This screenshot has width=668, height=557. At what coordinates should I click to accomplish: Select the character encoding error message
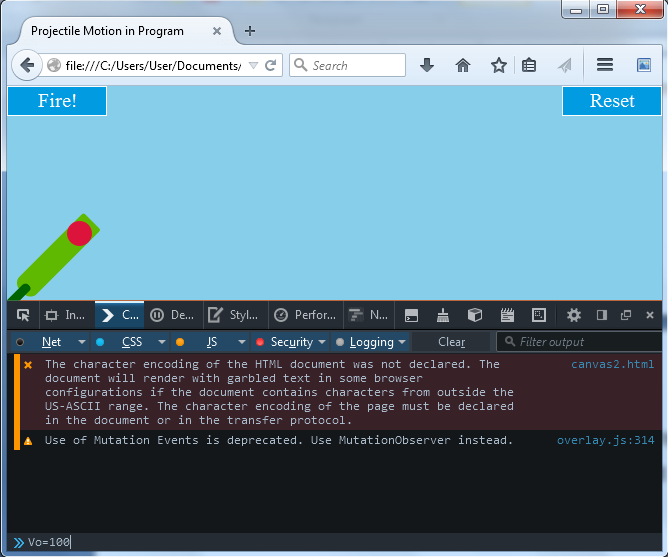tap(279, 392)
